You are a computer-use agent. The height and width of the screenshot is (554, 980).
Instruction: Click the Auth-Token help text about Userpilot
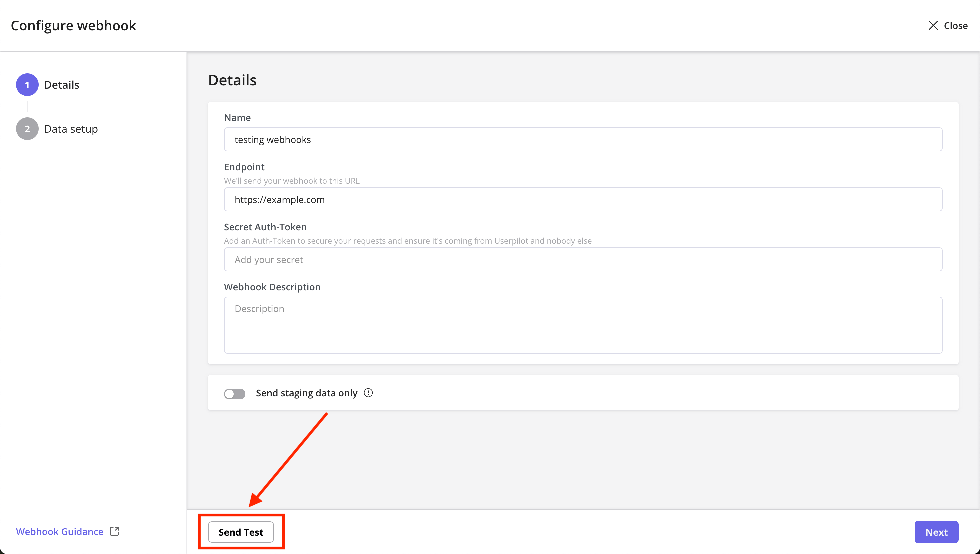[408, 240]
